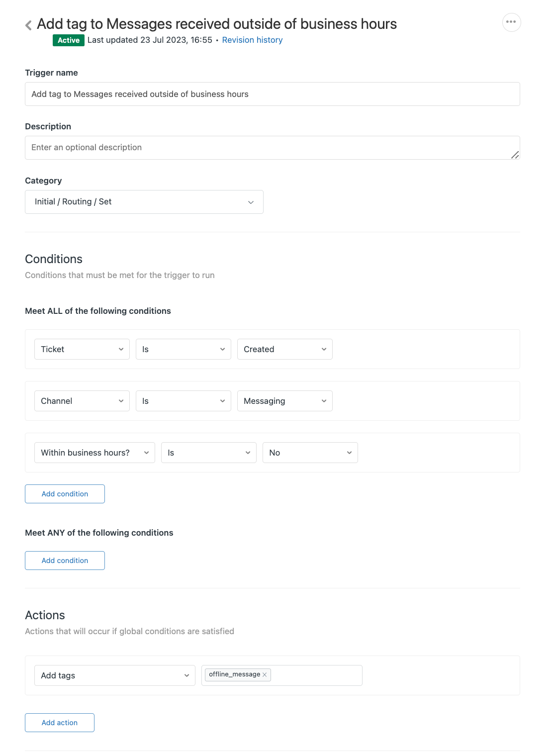Click the Actions section heading
This screenshot has width=554, height=756.
click(x=45, y=615)
